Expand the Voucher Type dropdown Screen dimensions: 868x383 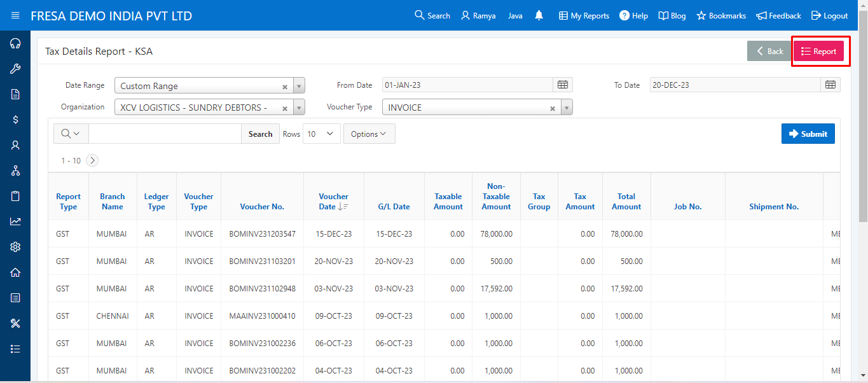click(x=567, y=108)
